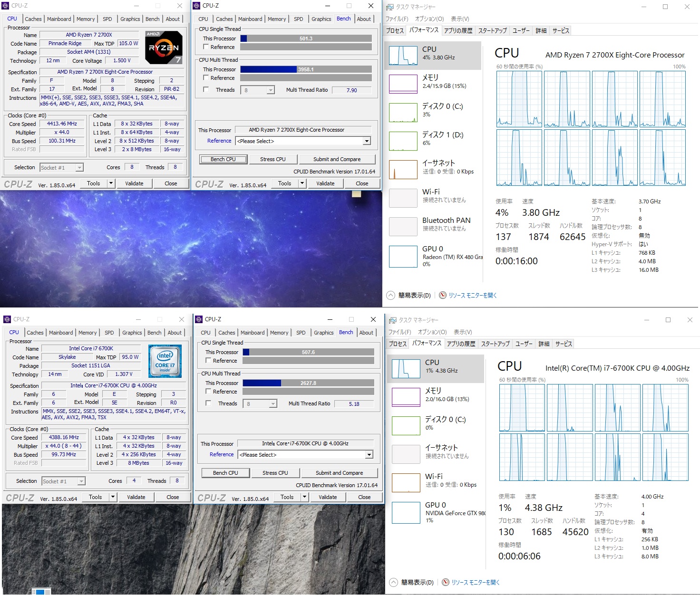Collapse via 簡易表示 chevron icon in Ryzen Task Manager

click(x=390, y=295)
